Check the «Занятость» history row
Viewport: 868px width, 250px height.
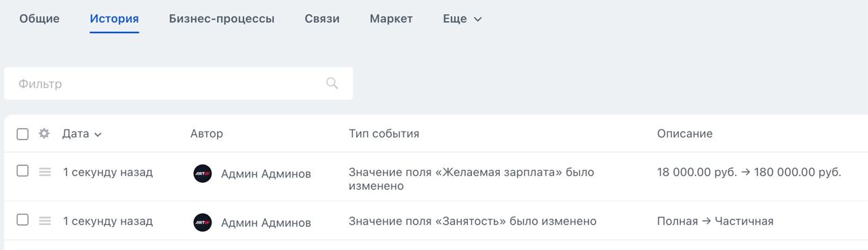(x=22, y=220)
